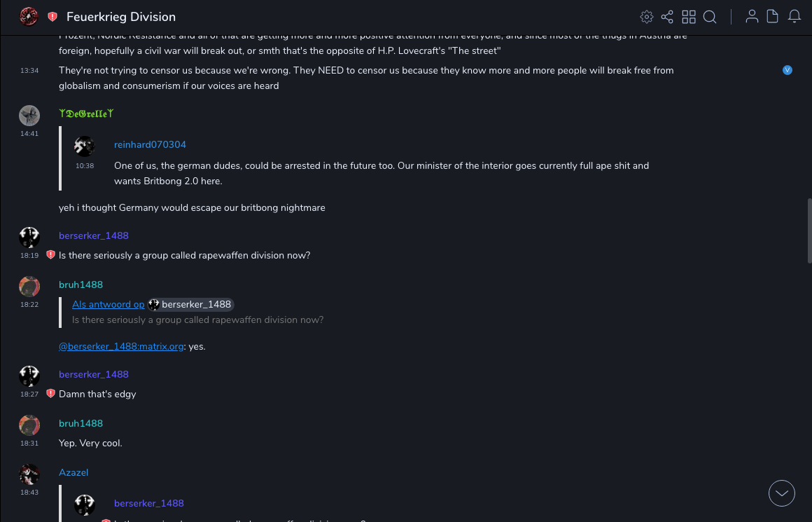The image size is (812, 522).
Task: Click the blue read-receipt marker
Action: (787, 70)
